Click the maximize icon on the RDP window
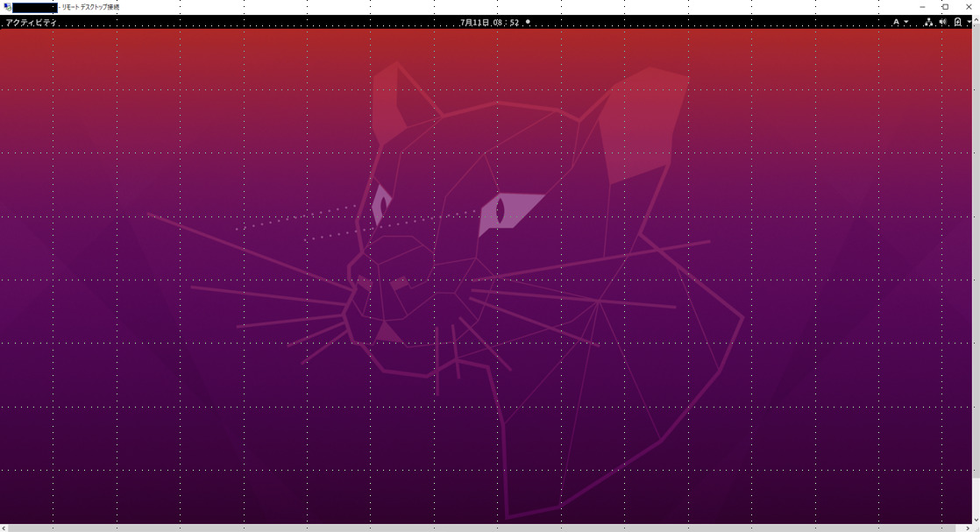Image resolution: width=980 pixels, height=532 pixels. click(944, 6)
